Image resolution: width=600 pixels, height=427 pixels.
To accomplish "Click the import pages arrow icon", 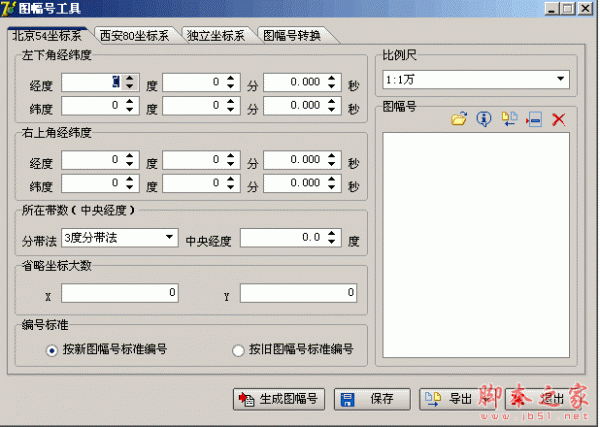I will point(509,119).
